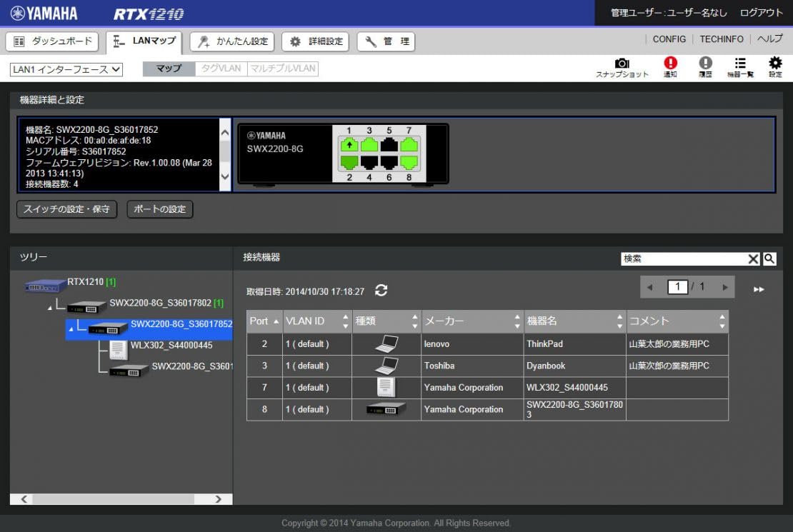793x532 pixels.
Task: Select RTX1210 router in the tree
Action: (86, 281)
